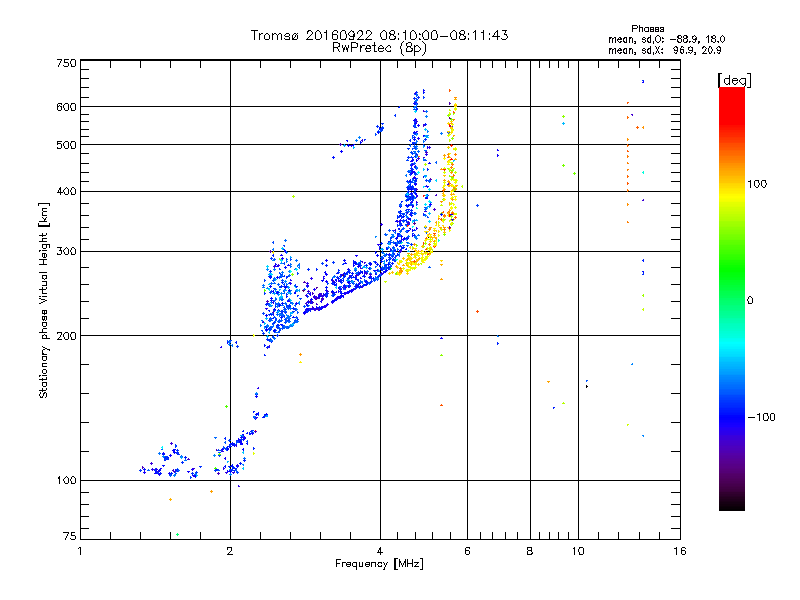
Task: Click the x-axis tick label '6'
Action: [467, 551]
